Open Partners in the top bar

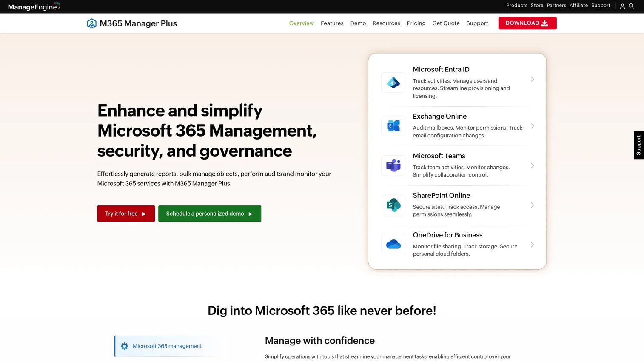[x=556, y=6]
